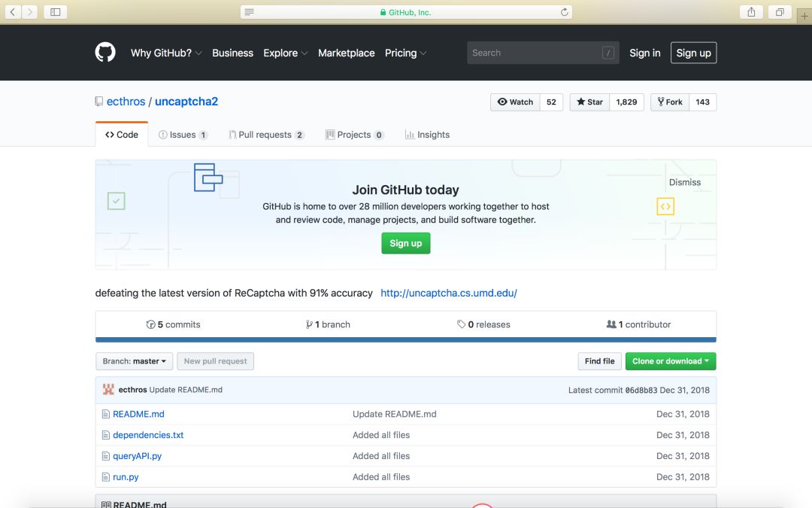The width and height of the screenshot is (812, 508).
Task: Click Sign in in the header
Action: (645, 53)
